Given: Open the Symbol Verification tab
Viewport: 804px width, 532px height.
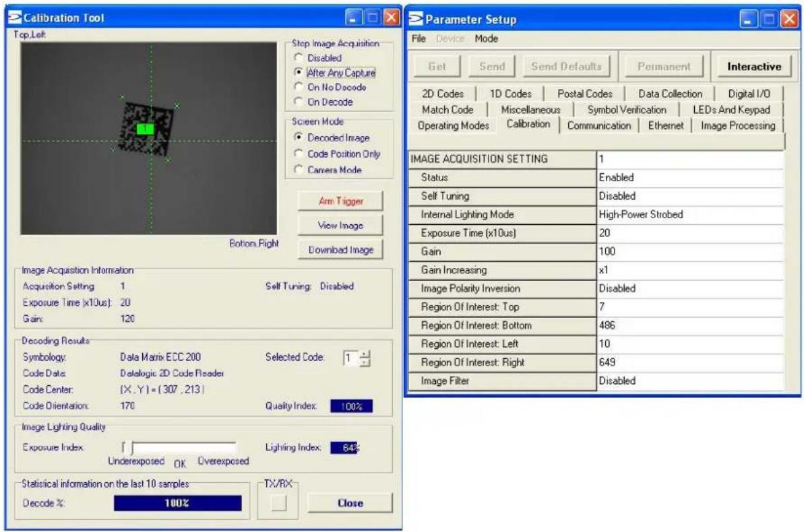Looking at the screenshot, I should click(627, 110).
